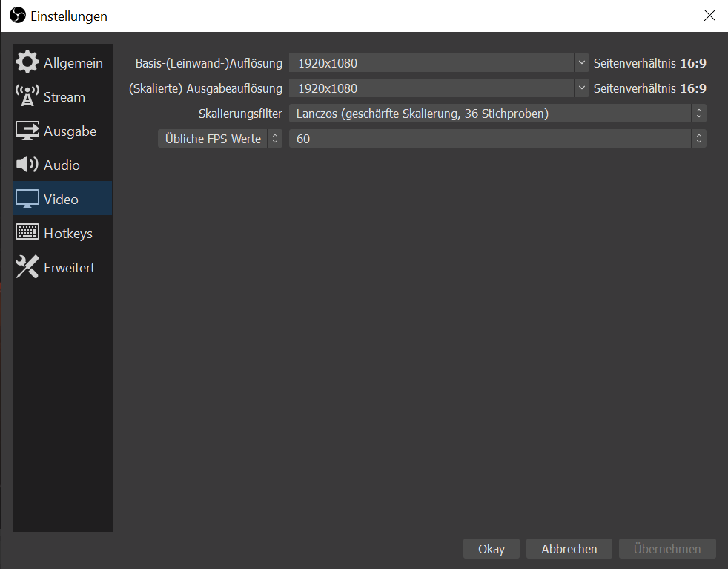Open the FPS value 60 selector

coord(497,139)
